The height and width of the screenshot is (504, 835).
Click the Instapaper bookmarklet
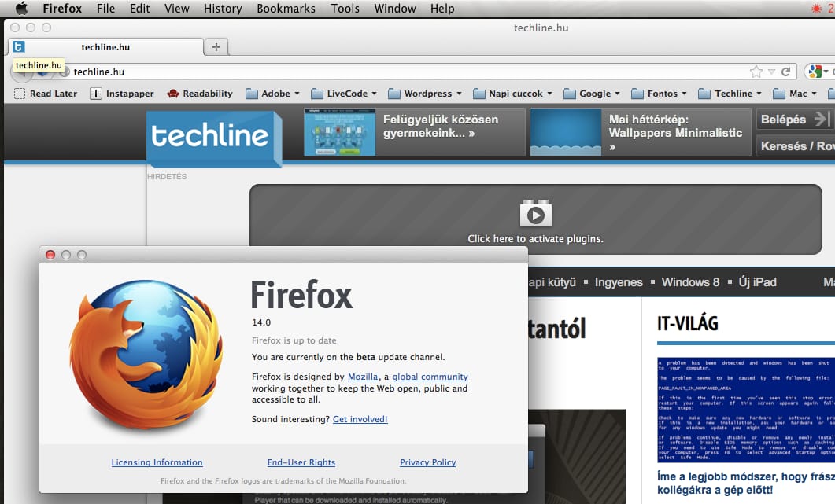tap(122, 94)
